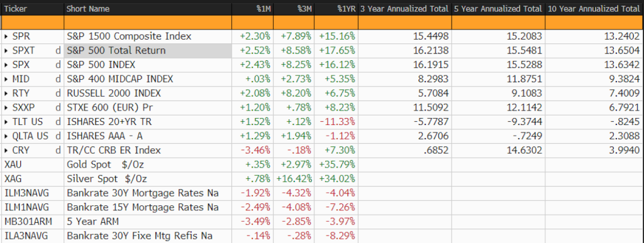Expand the MID ticker arrow

(6, 79)
